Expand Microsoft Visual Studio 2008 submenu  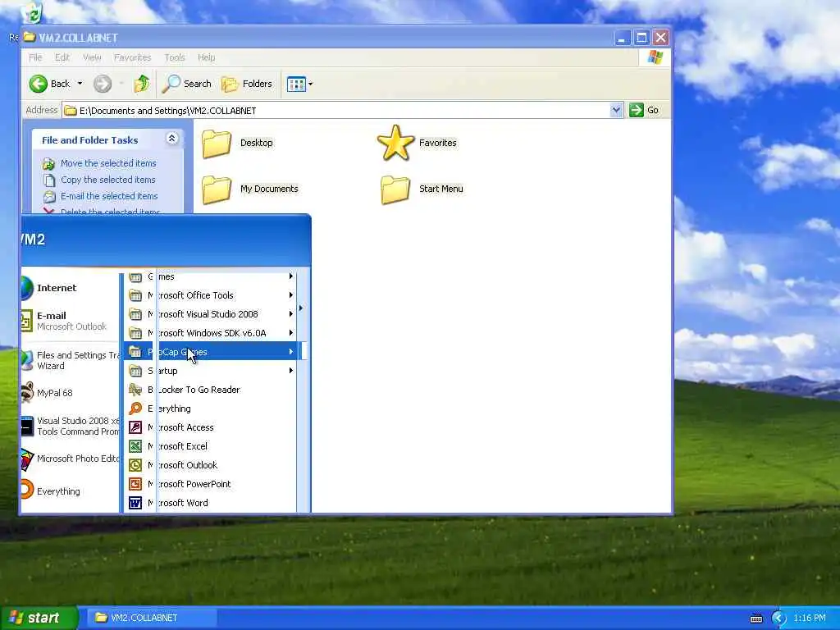(210, 314)
